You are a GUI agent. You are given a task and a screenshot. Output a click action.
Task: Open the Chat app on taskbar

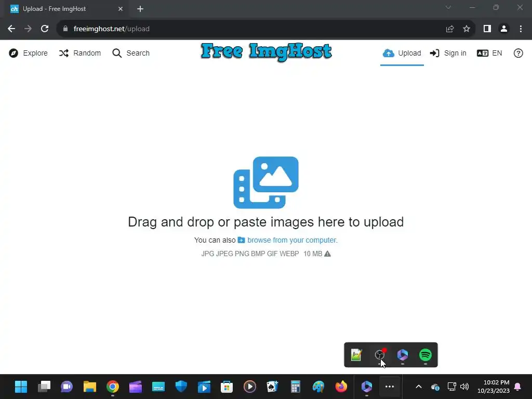click(67, 387)
